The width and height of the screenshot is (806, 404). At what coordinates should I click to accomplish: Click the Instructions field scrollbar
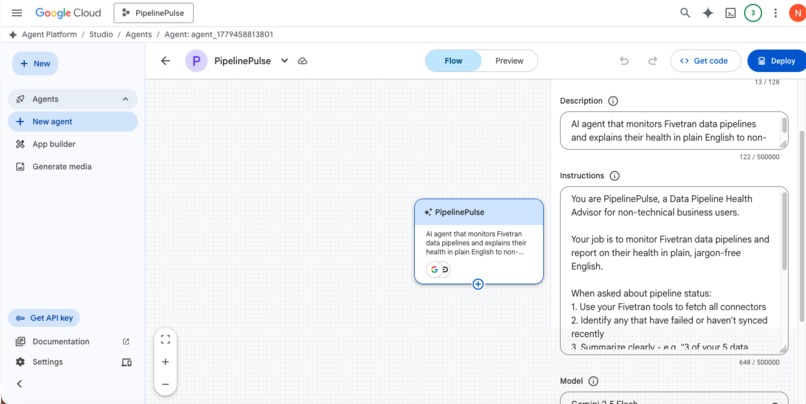point(784,231)
